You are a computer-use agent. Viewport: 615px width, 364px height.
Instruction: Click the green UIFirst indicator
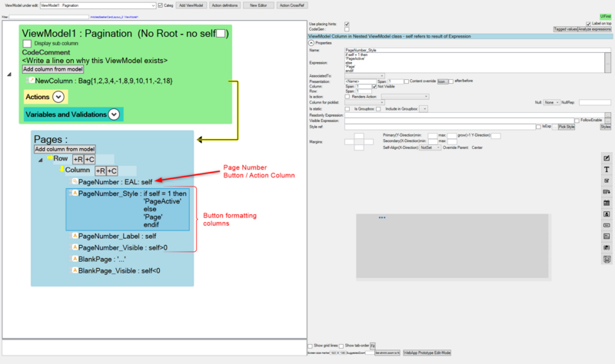coord(605,16)
